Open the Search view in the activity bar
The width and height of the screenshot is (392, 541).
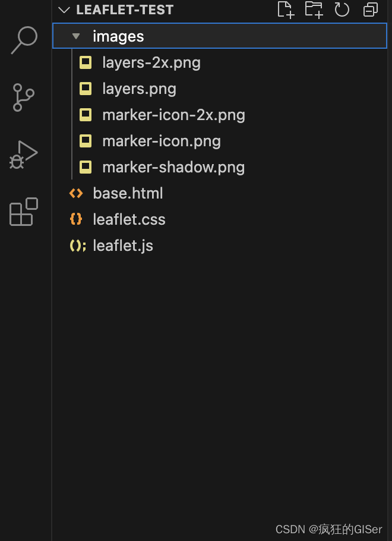[x=23, y=39]
